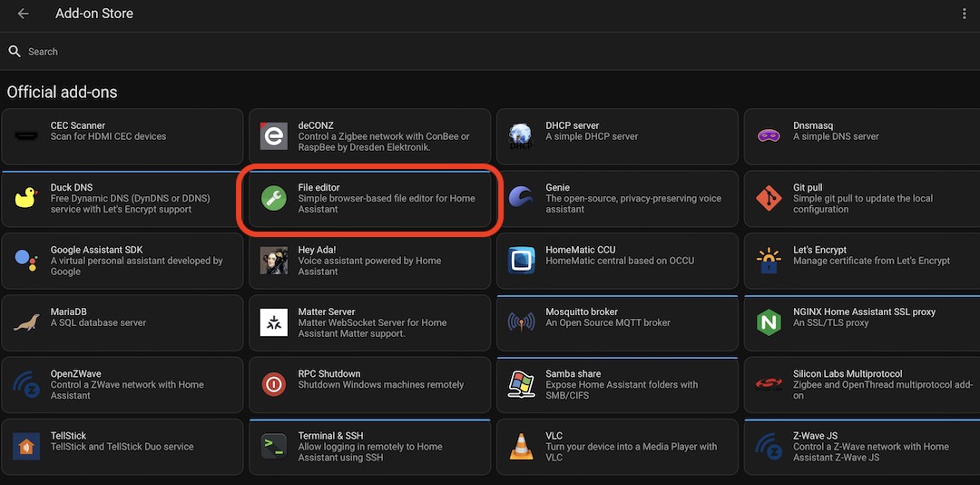Image resolution: width=980 pixels, height=485 pixels.
Task: Click 'Manage certificate from Let's Encrypt' text
Action: pyautogui.click(x=871, y=261)
